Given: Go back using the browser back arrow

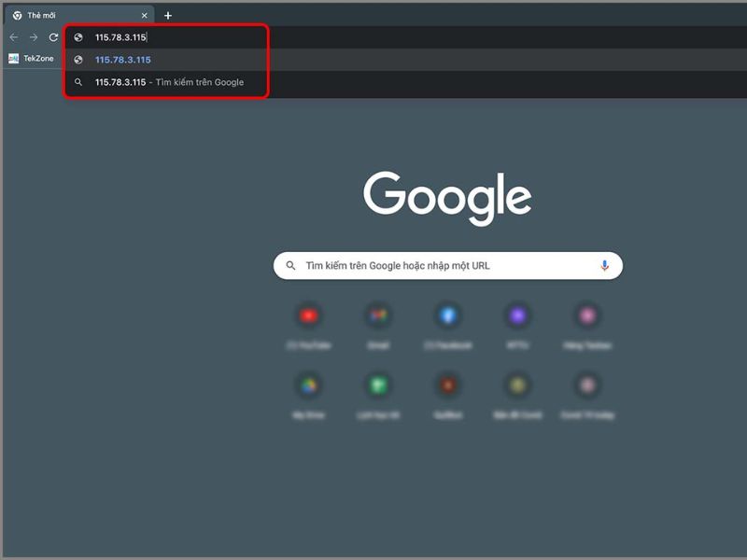Looking at the screenshot, I should pos(14,37).
